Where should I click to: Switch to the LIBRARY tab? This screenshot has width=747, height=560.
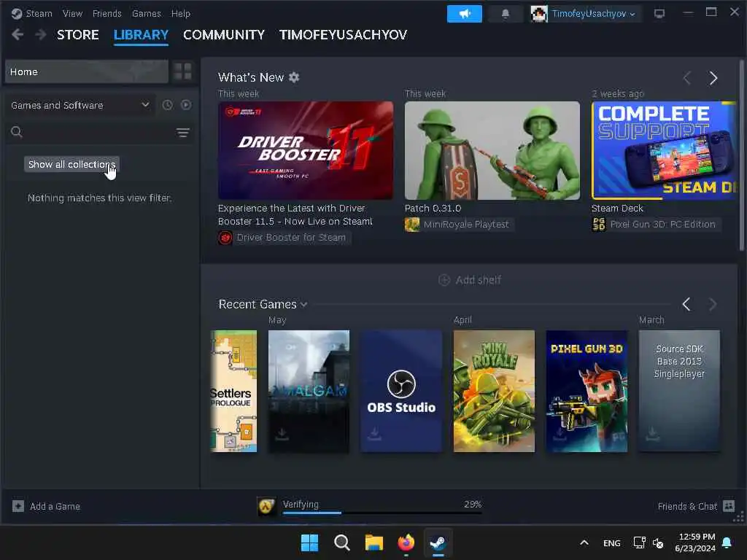(x=141, y=35)
